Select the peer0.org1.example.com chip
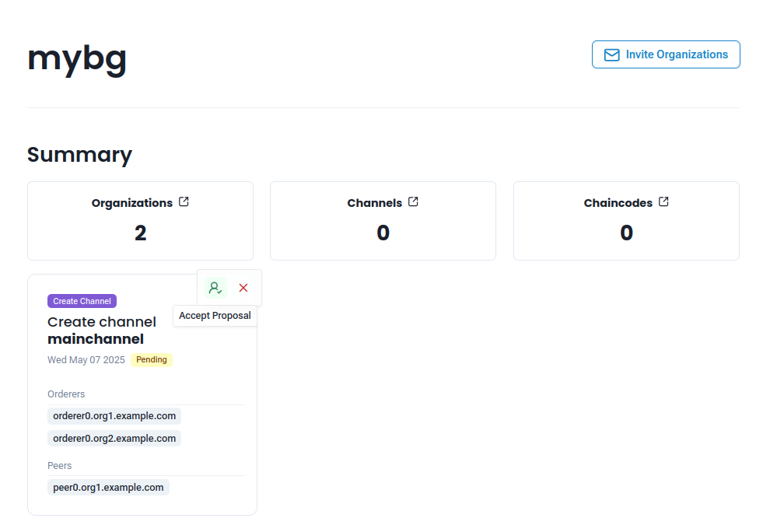This screenshot has height=532, width=770. 109,488
